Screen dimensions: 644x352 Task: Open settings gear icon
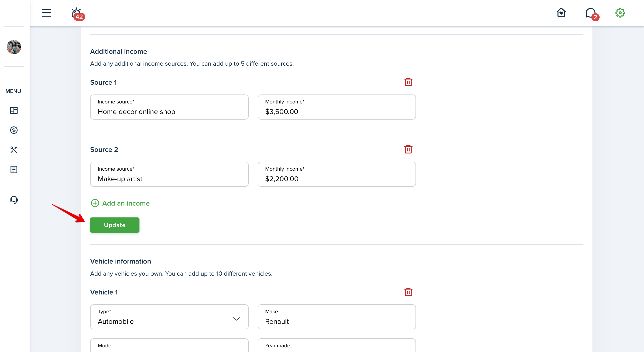(x=620, y=13)
